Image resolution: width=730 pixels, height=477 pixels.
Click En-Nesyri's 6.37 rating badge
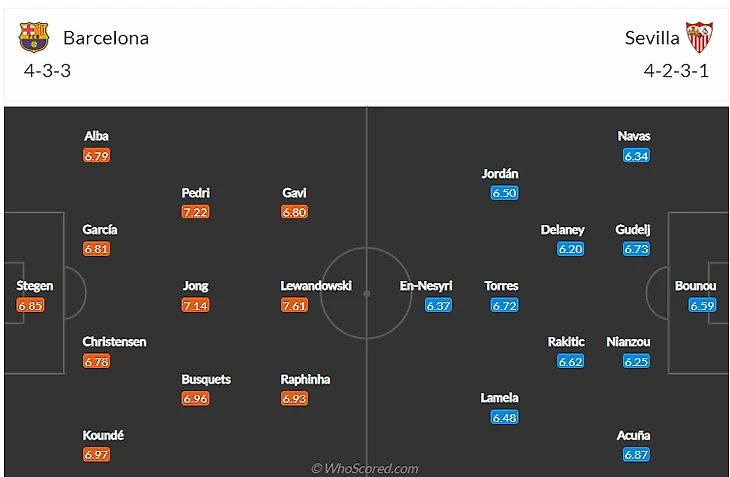coord(439,305)
